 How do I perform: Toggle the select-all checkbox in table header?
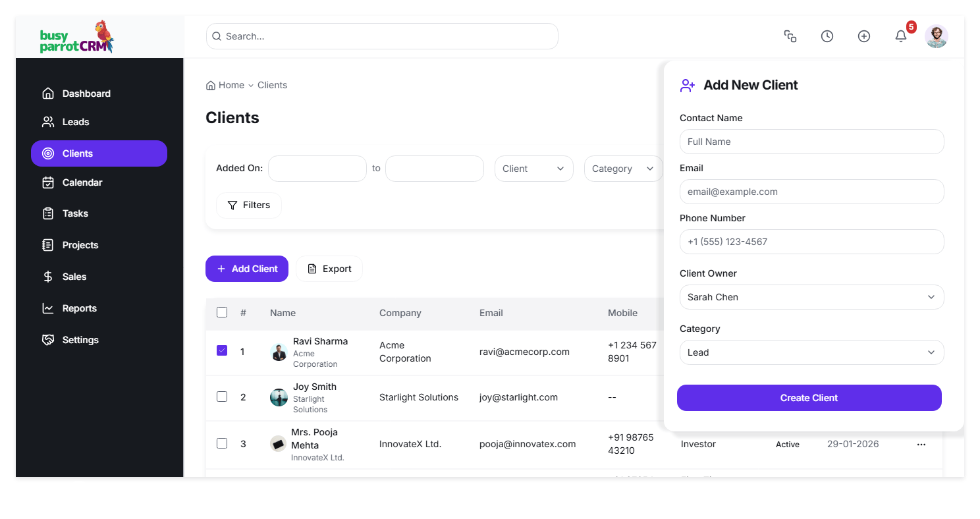coord(222,312)
